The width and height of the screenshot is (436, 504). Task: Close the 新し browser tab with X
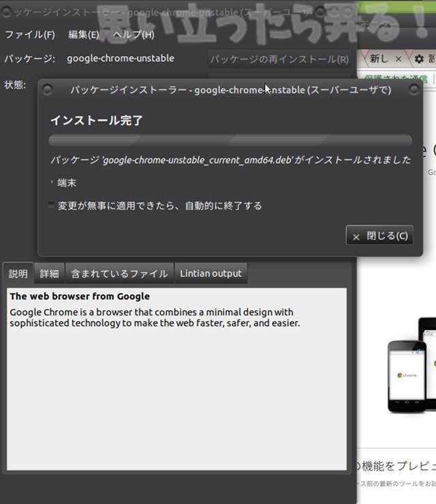click(399, 59)
